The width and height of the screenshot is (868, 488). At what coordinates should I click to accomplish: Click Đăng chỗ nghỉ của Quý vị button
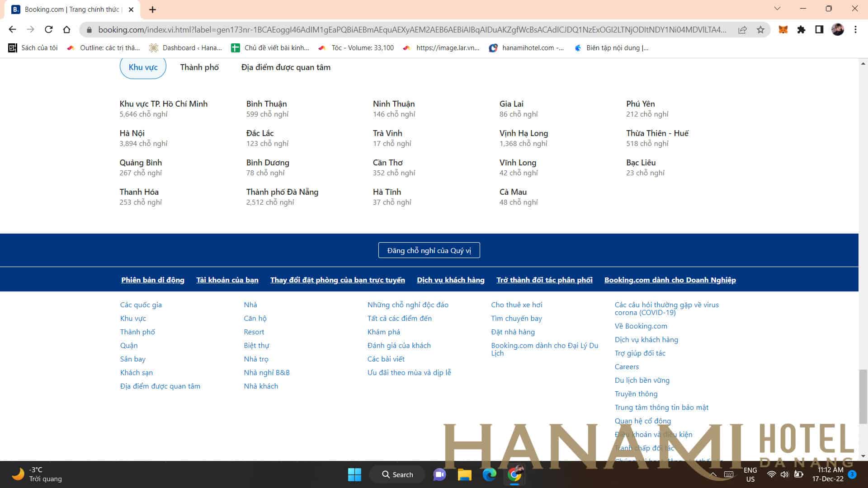pos(429,250)
